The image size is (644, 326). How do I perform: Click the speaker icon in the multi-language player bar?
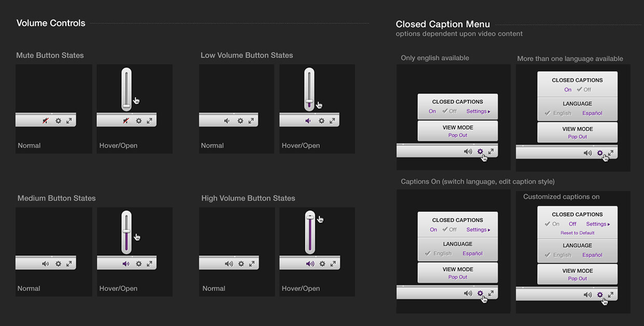pyautogui.click(x=587, y=153)
